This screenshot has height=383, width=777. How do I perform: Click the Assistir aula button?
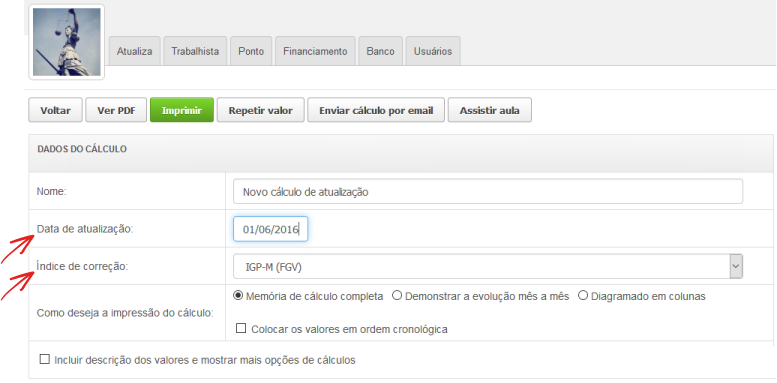[490, 110]
